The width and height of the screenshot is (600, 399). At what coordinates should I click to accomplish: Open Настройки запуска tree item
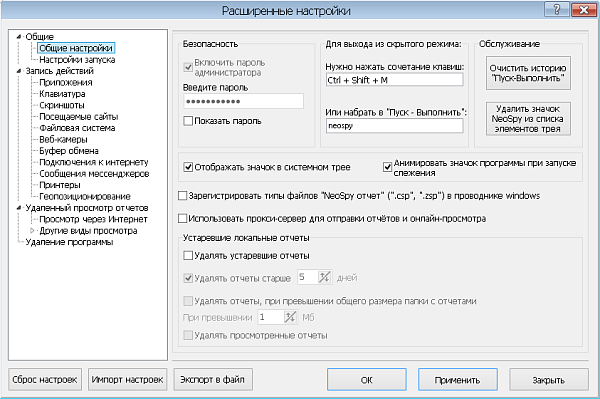tap(77, 60)
